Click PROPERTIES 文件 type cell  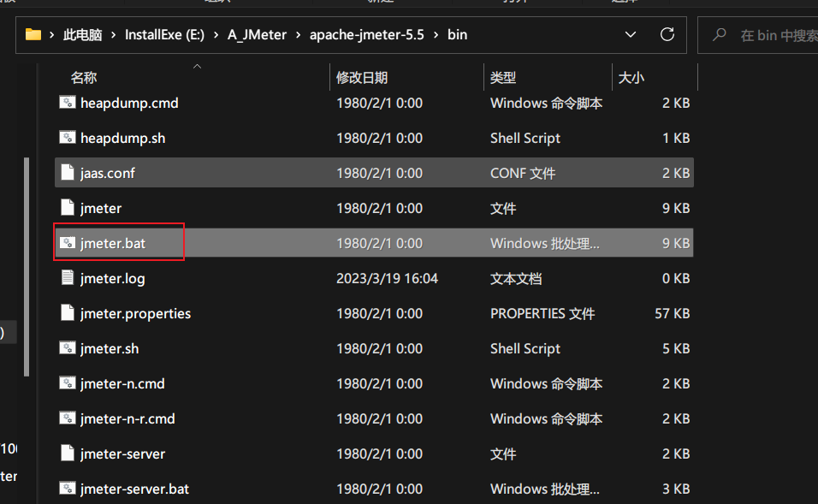542,313
